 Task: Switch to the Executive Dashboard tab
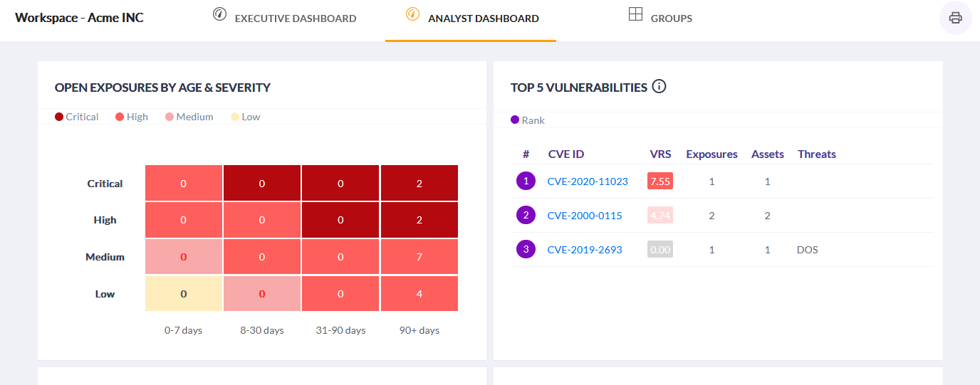[x=295, y=19]
